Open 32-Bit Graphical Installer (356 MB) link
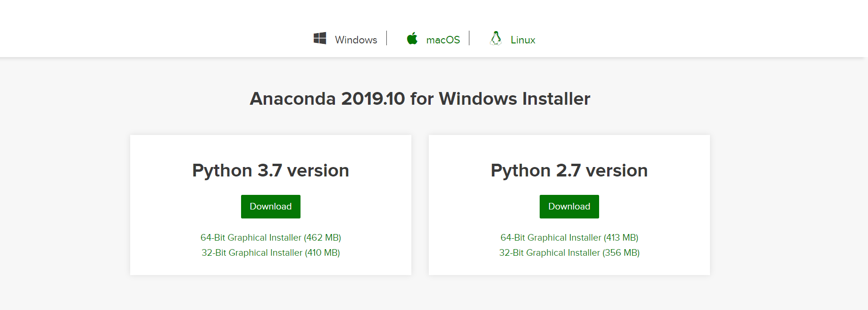This screenshot has width=868, height=310. pos(569,253)
